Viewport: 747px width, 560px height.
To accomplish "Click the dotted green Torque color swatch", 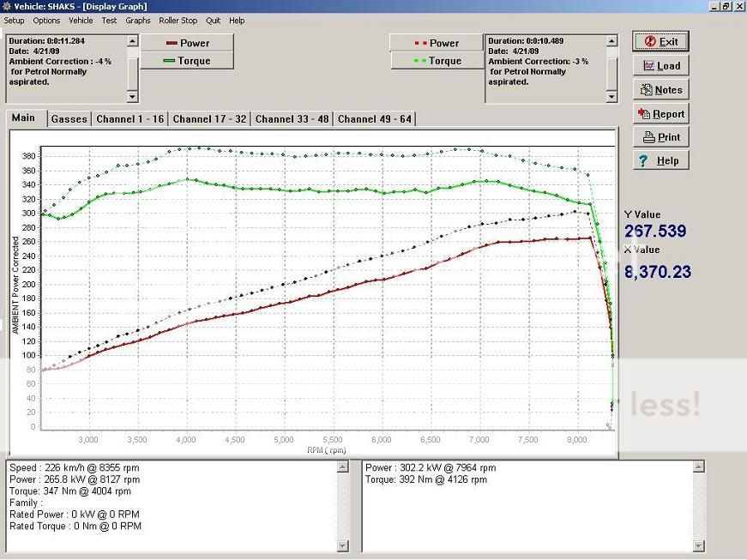I will coord(419,61).
